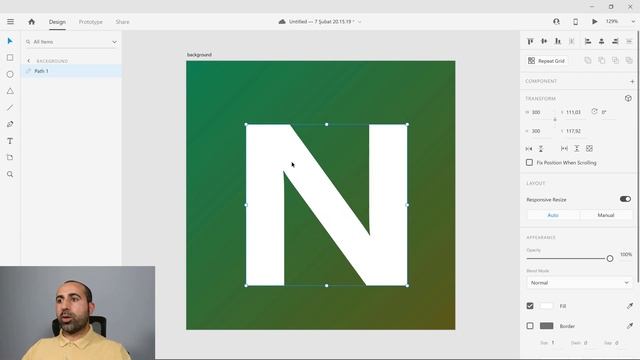
Task: Align selection to top edge
Action: [x=530, y=41]
